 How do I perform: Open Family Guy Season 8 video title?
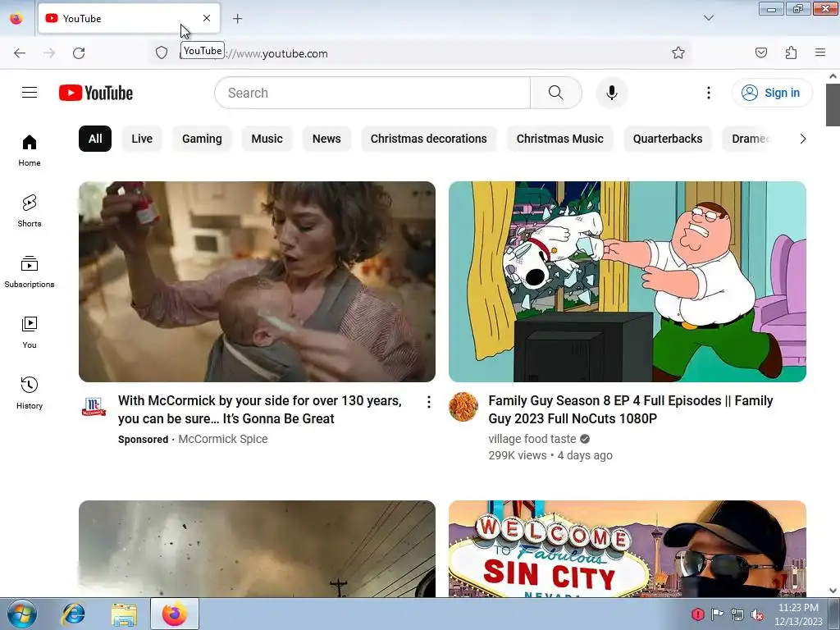coord(631,410)
